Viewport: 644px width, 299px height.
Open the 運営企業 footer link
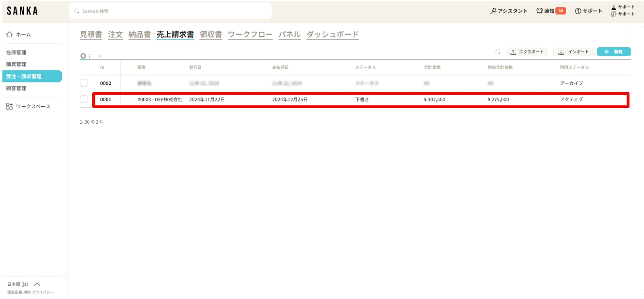[x=14, y=292]
